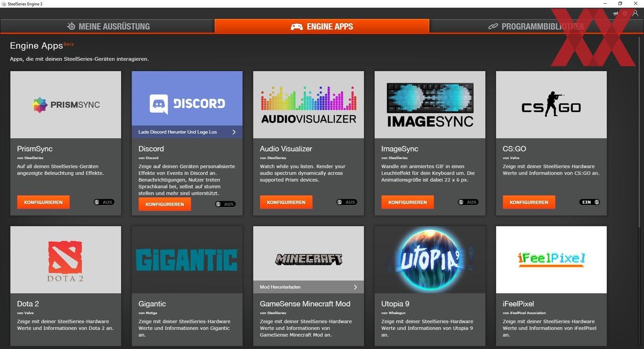
Task: Click the 'von Discord' publisher label
Action: (x=148, y=158)
